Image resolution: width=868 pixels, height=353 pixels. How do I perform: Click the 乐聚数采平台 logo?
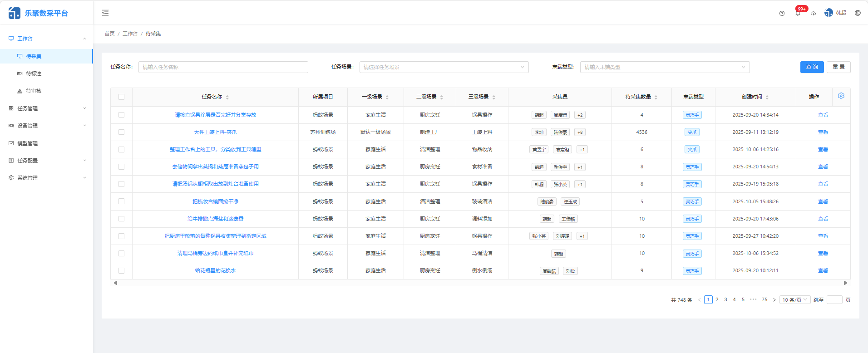point(39,13)
